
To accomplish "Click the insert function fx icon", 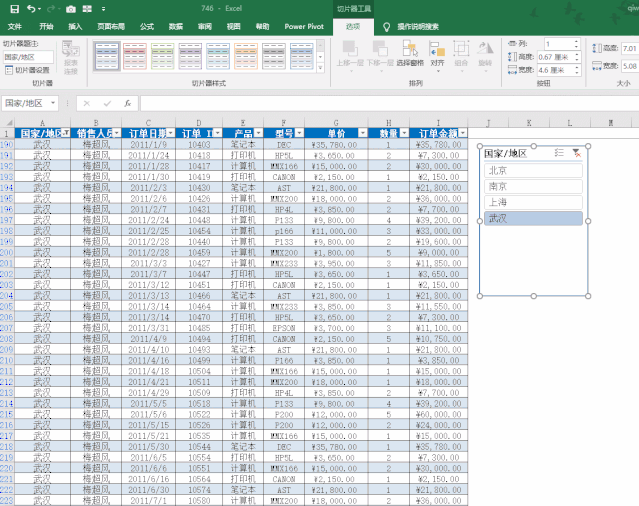I will (127, 103).
